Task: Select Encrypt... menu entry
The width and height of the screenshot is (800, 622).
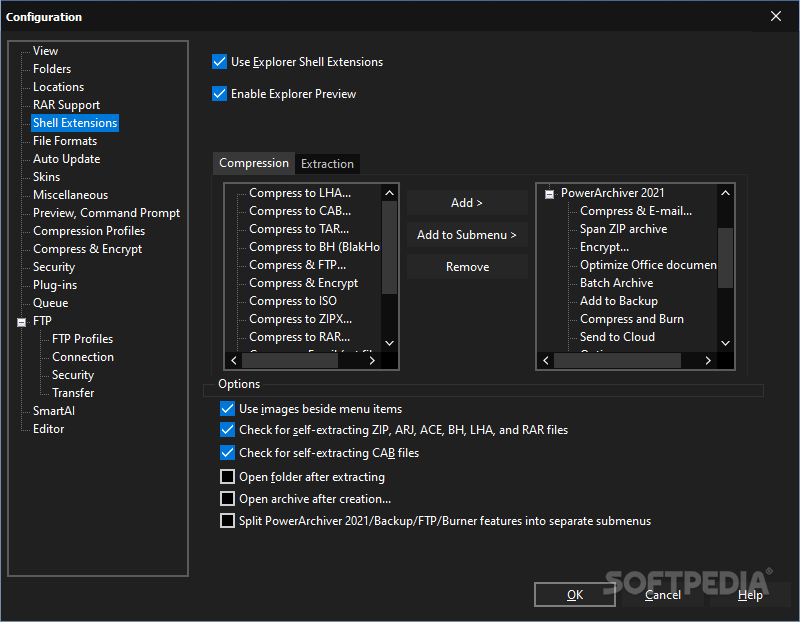Action: pyautogui.click(x=604, y=247)
